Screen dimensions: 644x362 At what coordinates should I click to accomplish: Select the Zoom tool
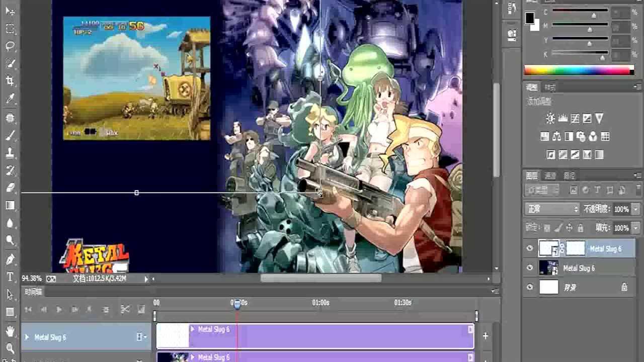pos(10,348)
